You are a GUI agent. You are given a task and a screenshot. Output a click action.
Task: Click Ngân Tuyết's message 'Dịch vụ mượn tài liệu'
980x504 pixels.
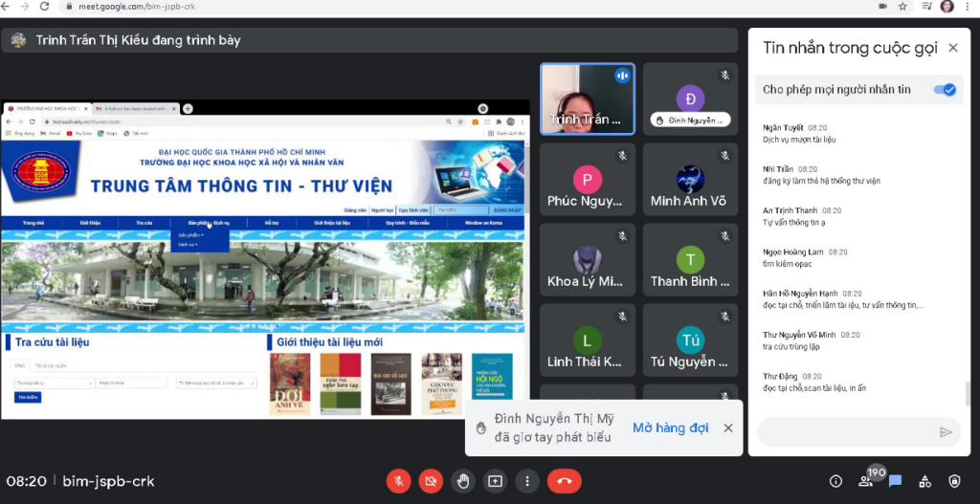click(799, 140)
